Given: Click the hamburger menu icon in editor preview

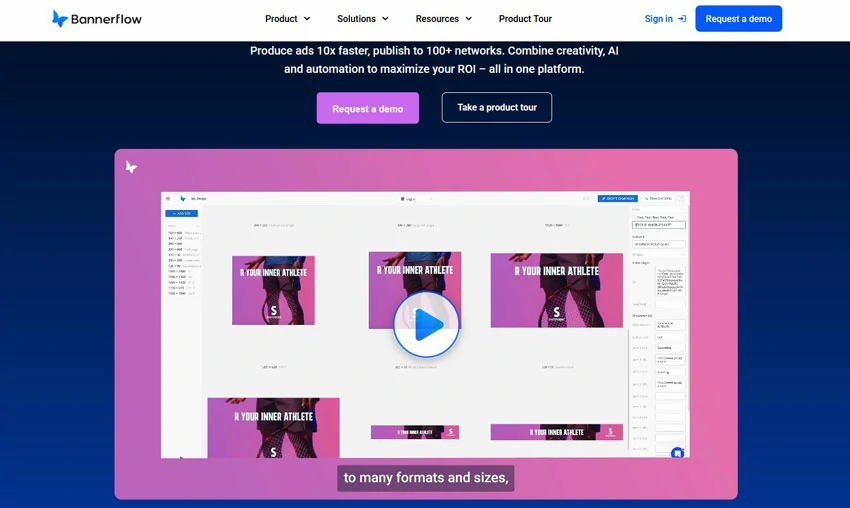Looking at the screenshot, I should click(x=168, y=199).
